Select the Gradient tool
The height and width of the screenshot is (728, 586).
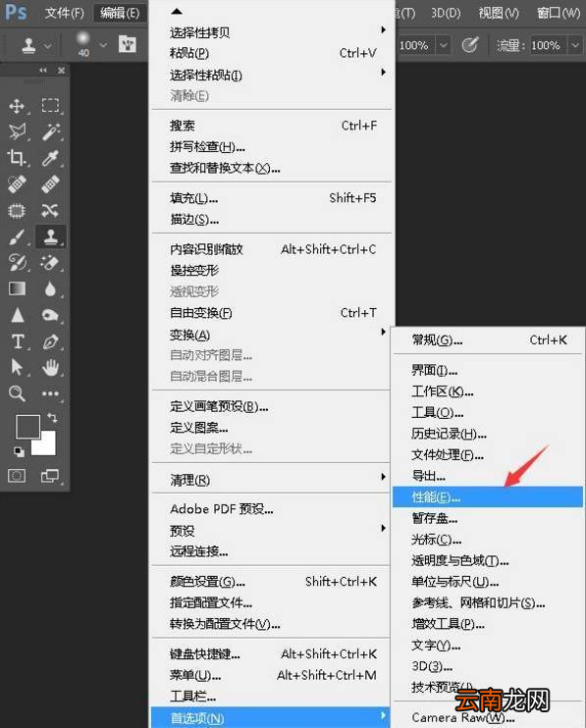coord(18,288)
